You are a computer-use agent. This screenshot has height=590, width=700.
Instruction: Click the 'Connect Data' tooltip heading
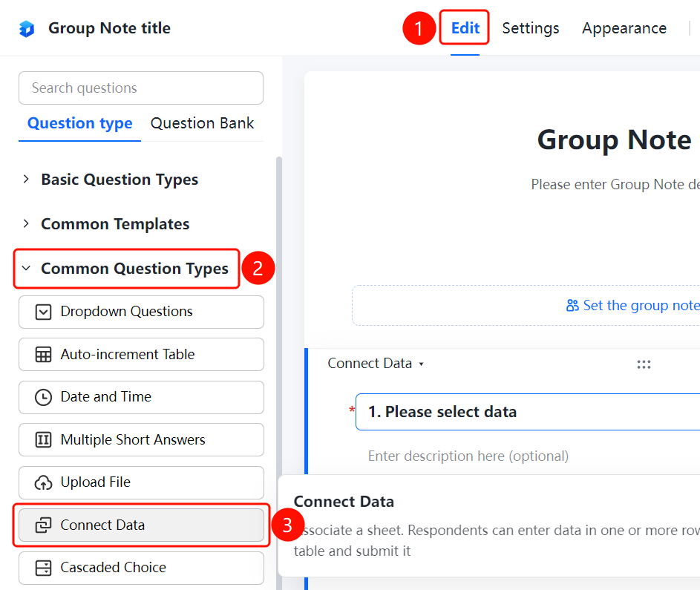(344, 502)
